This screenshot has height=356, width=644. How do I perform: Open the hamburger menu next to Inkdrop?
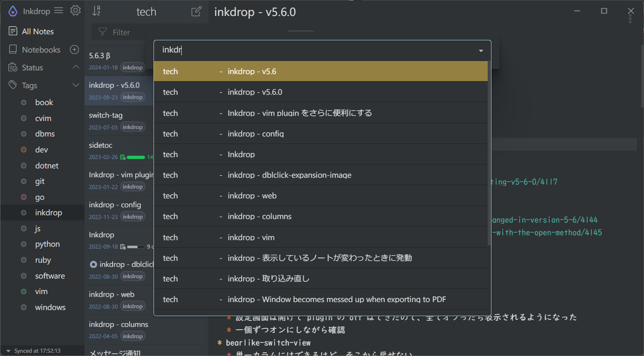pos(58,10)
